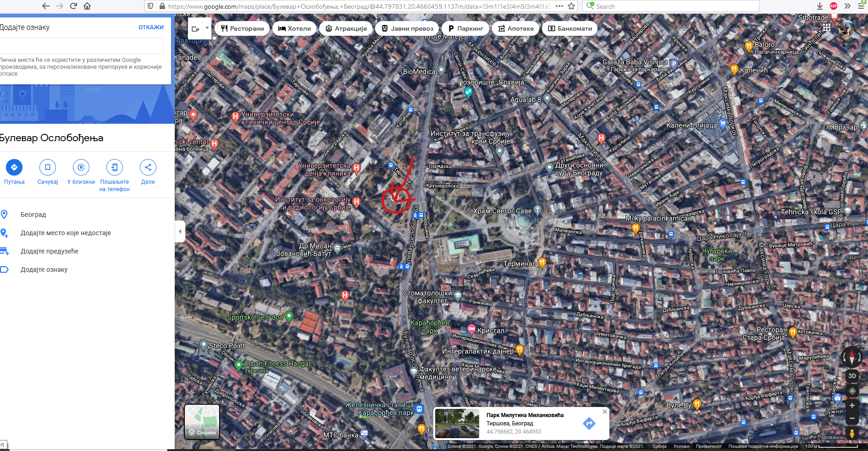
Task: Click Sportsko Selo doo green pin
Action: click(x=289, y=316)
